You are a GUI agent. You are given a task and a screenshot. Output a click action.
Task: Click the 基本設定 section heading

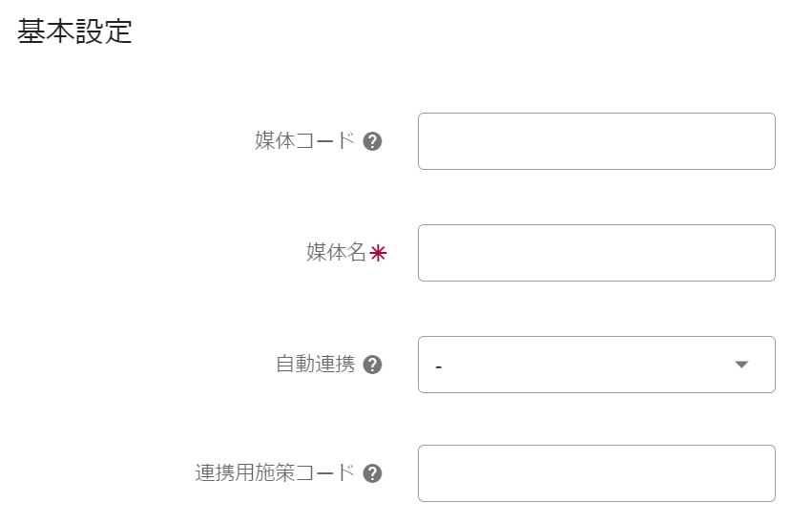pyautogui.click(x=74, y=31)
